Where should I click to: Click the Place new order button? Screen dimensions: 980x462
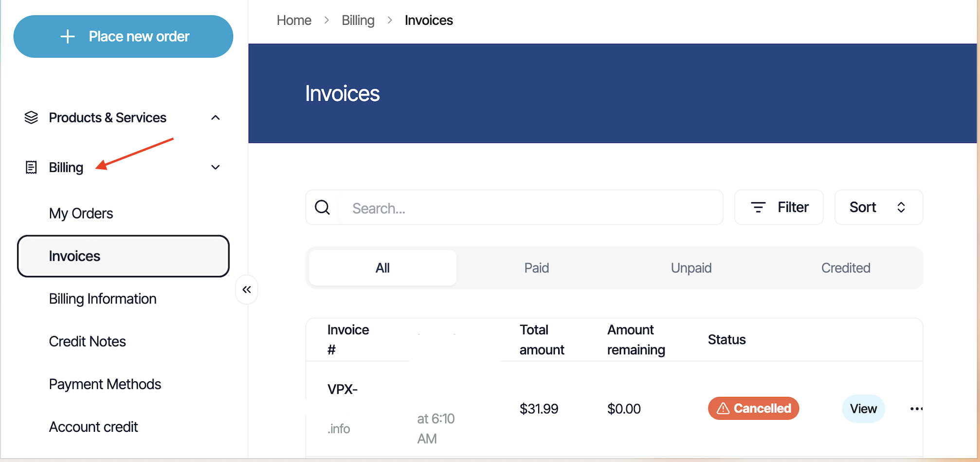(x=123, y=36)
